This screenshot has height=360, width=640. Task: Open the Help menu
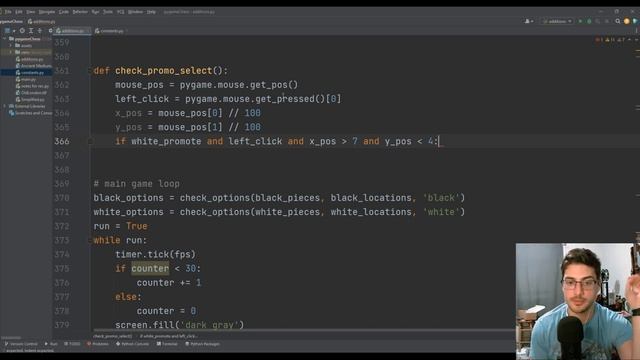tap(151, 12)
